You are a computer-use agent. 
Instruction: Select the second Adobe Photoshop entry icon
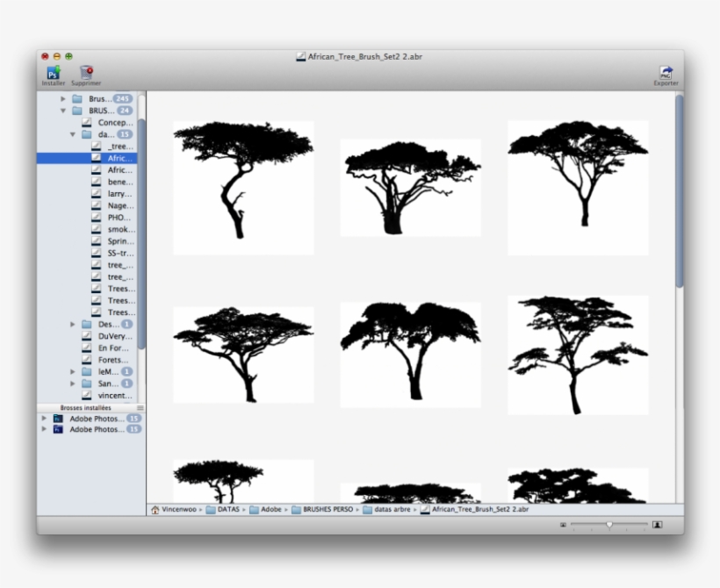[58, 431]
